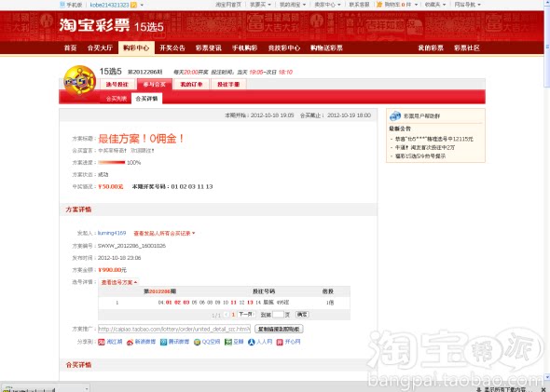
Task: Open the lumng4169 initiator profile link
Action: [112, 233]
